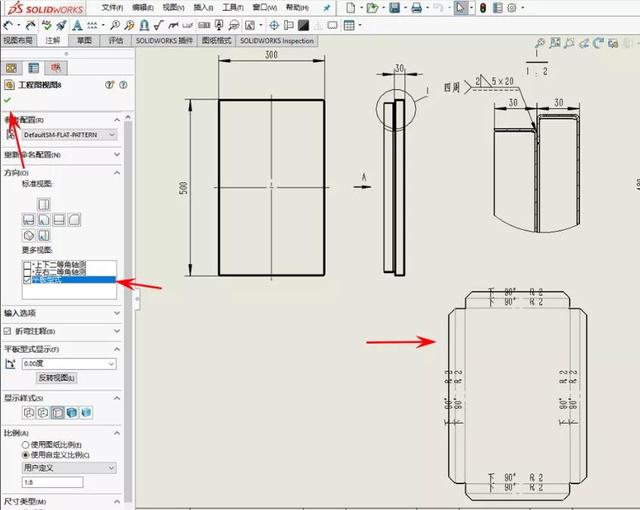This screenshot has height=510, width=640.
Task: Click the Print icon
Action: [416, 7]
